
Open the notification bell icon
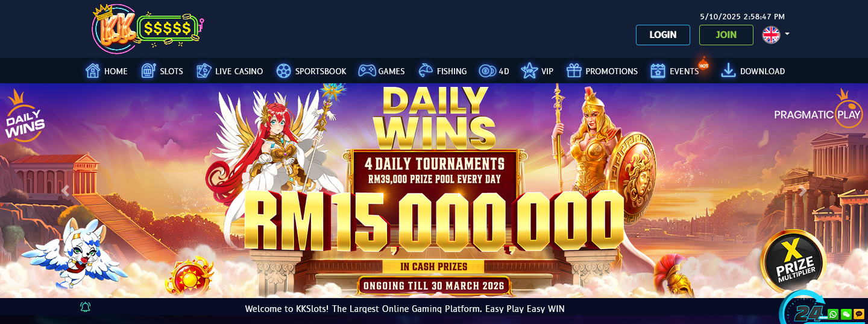click(x=86, y=308)
